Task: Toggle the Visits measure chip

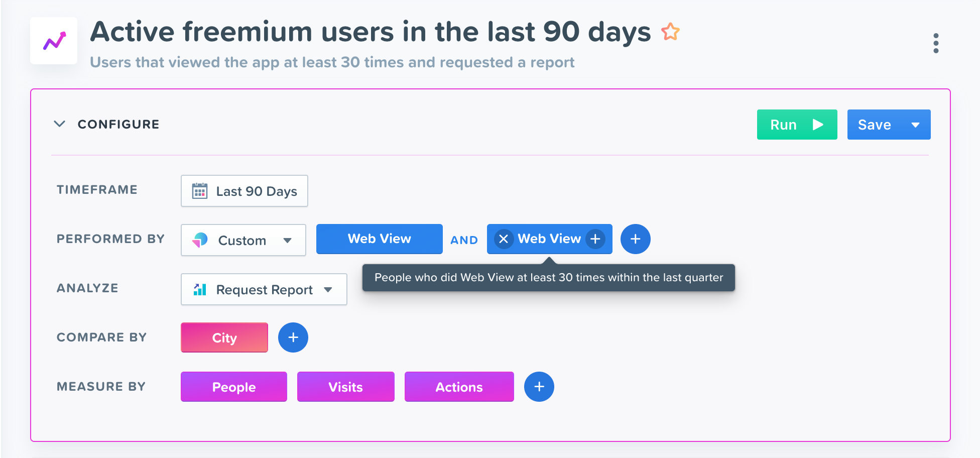Action: pyautogui.click(x=345, y=387)
